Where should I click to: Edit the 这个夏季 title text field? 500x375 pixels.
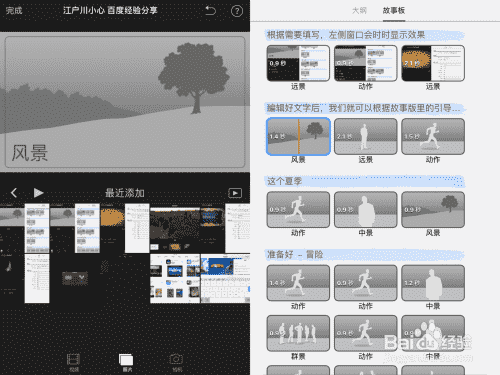365,181
